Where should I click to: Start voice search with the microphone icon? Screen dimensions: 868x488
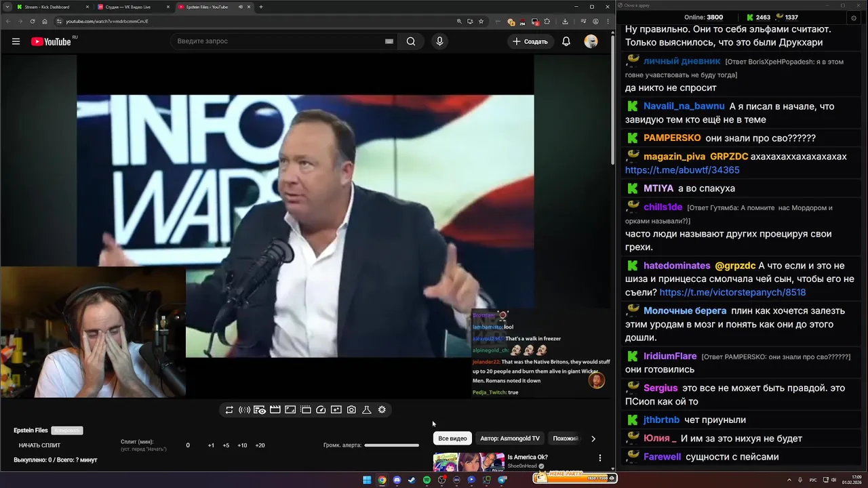tap(439, 41)
